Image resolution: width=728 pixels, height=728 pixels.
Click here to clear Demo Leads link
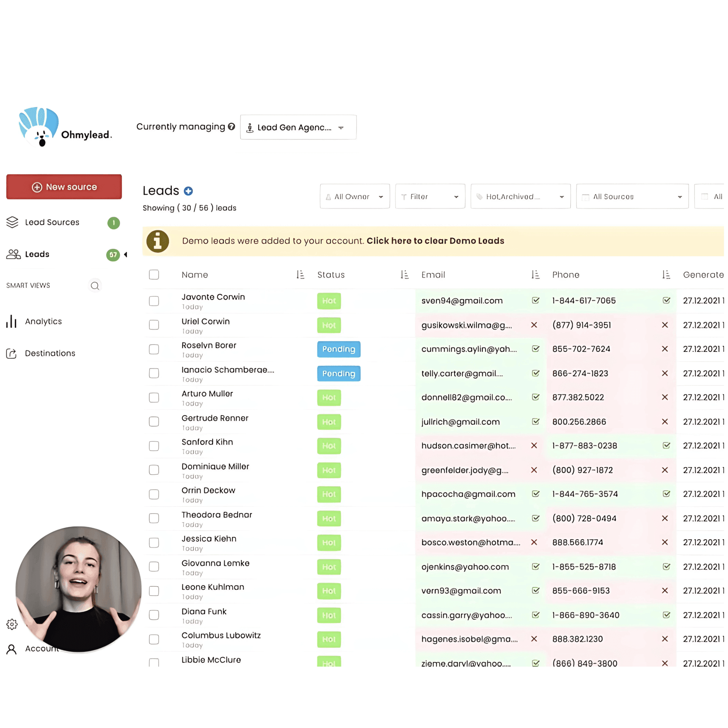pyautogui.click(x=435, y=241)
